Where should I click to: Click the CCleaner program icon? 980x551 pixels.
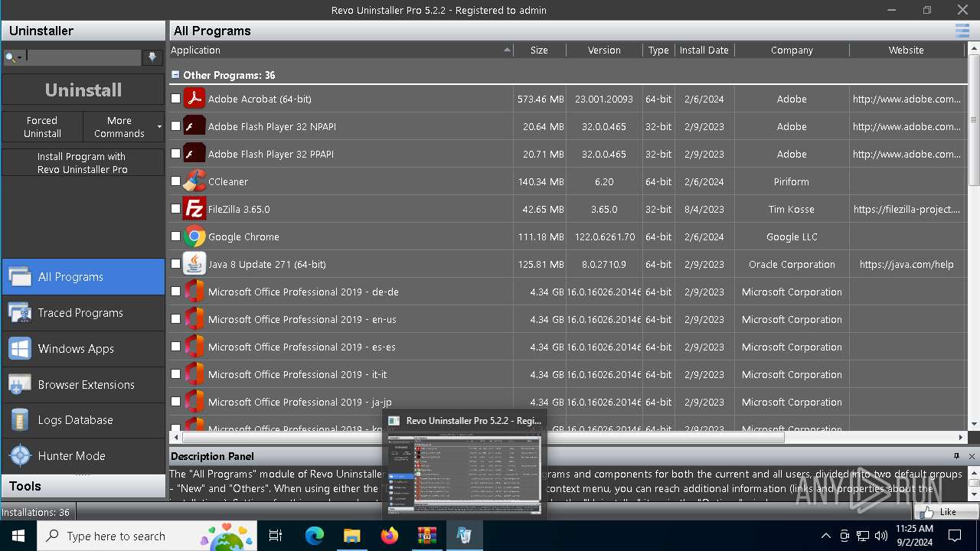[x=194, y=181]
